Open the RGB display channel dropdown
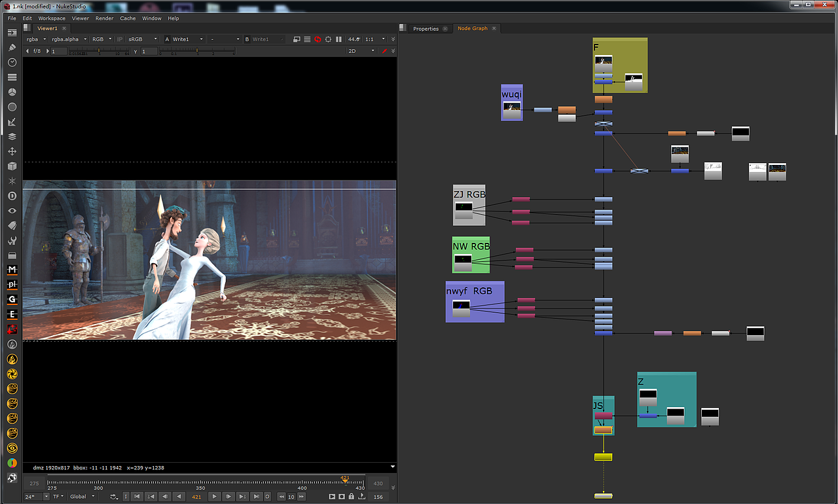838x504 pixels. click(102, 39)
